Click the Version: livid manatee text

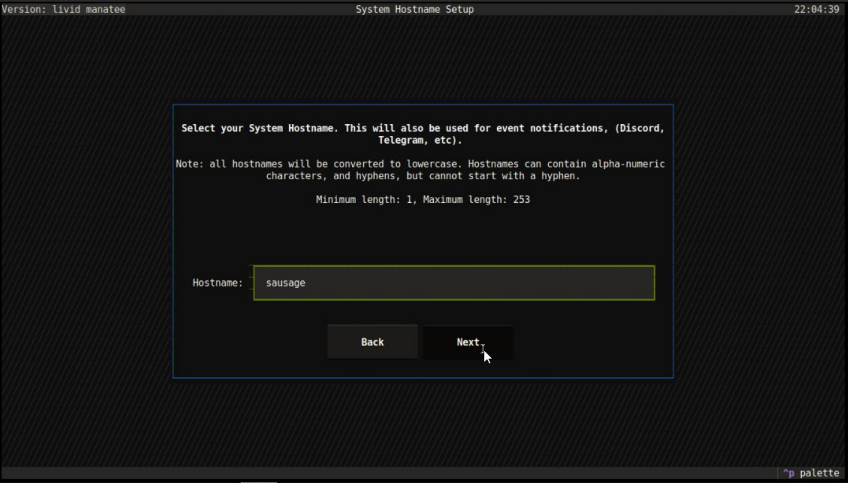pyautogui.click(x=51, y=9)
